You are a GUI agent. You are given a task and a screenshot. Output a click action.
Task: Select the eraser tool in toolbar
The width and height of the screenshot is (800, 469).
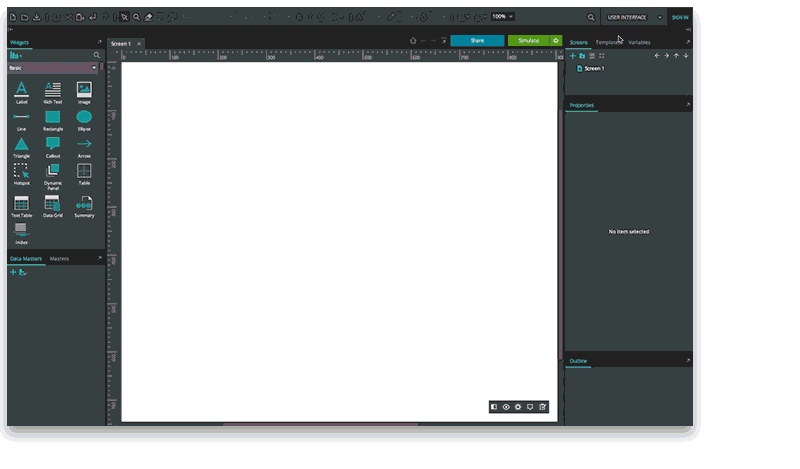(x=148, y=17)
